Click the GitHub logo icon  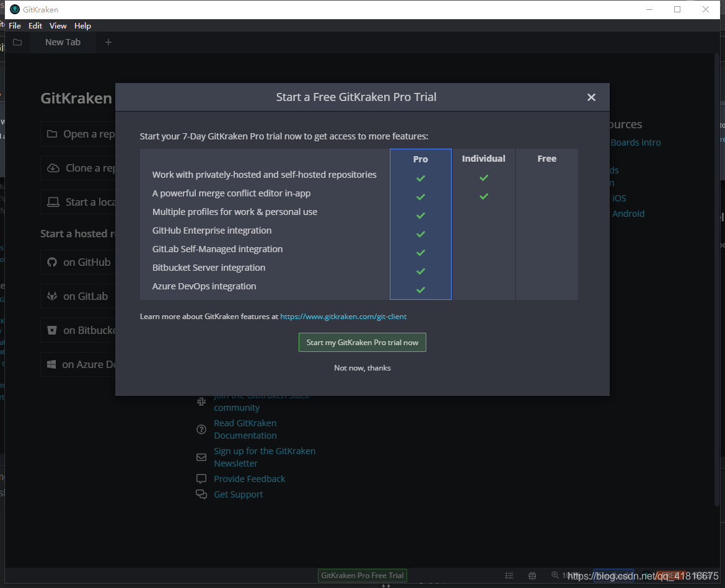[x=52, y=262]
